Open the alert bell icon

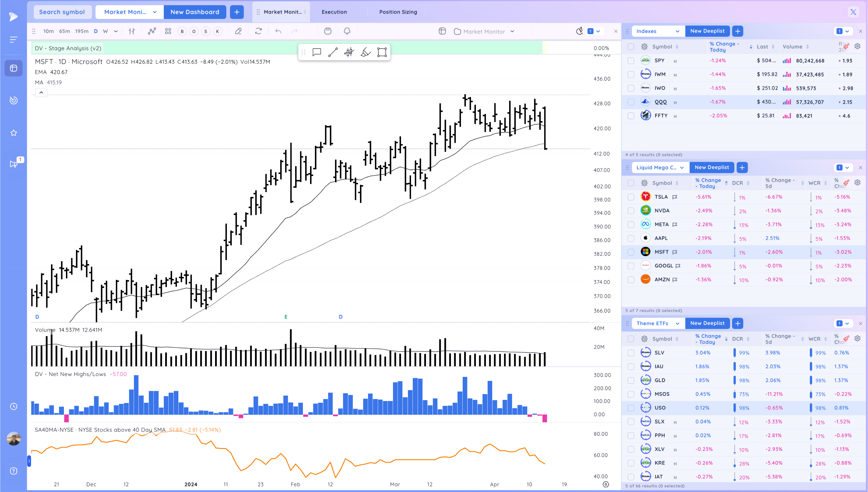tap(347, 31)
